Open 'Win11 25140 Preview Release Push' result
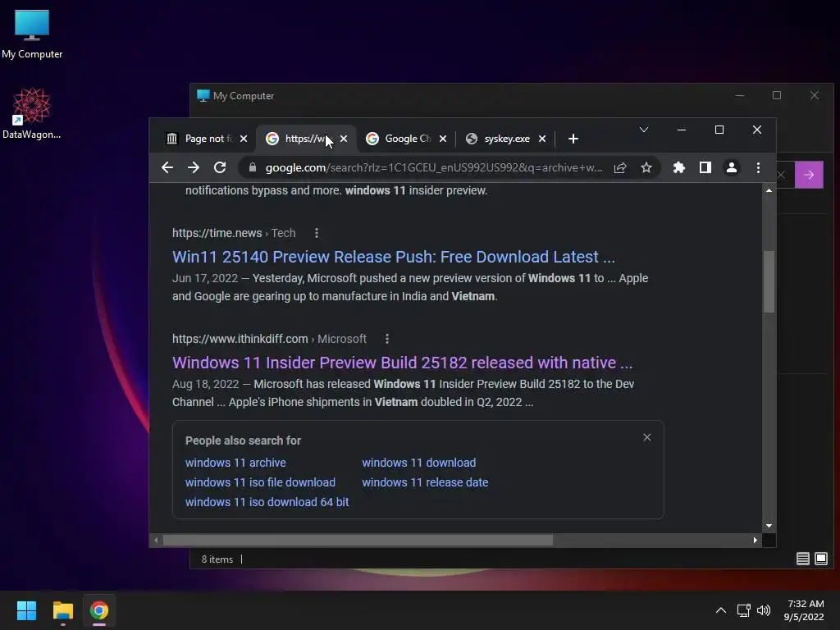The width and height of the screenshot is (840, 630). click(393, 257)
